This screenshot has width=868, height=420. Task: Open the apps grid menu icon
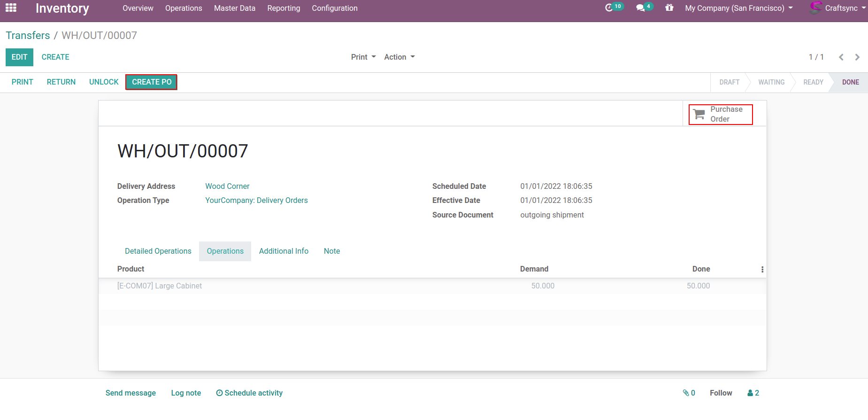pyautogui.click(x=11, y=8)
